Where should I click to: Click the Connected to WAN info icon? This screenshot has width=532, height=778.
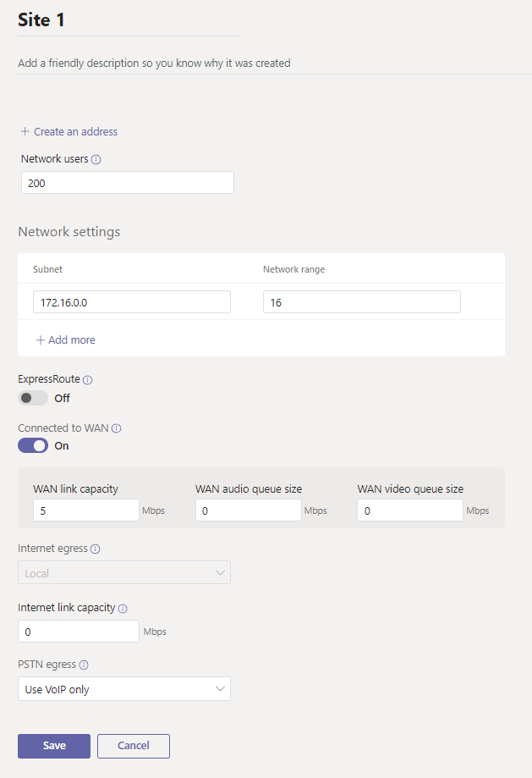coord(117,428)
